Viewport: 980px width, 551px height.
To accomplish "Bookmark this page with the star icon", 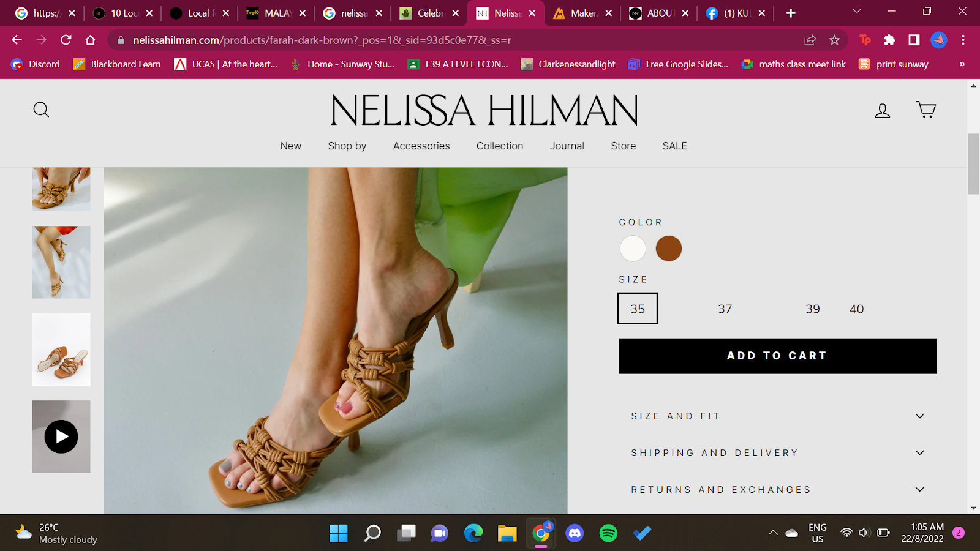I will [834, 40].
